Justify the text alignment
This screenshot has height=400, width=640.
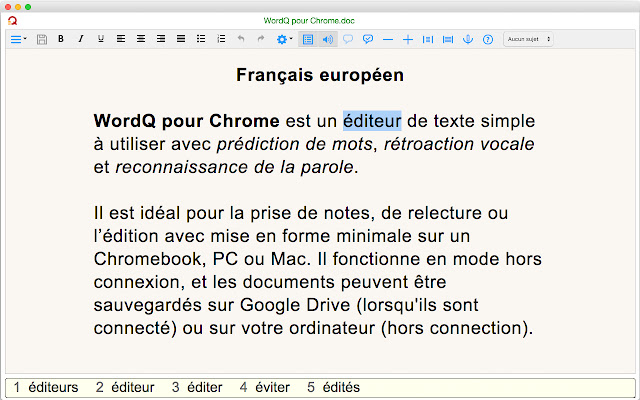tap(181, 39)
